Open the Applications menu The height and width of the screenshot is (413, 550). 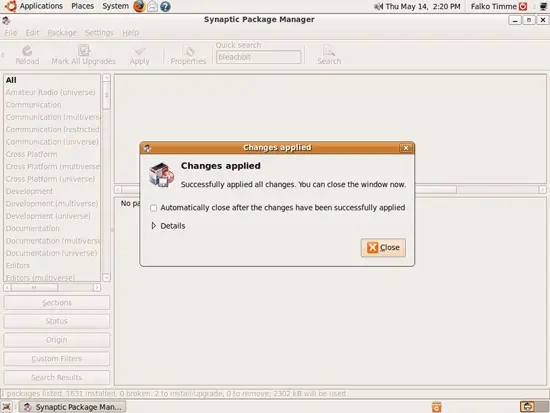pos(41,6)
